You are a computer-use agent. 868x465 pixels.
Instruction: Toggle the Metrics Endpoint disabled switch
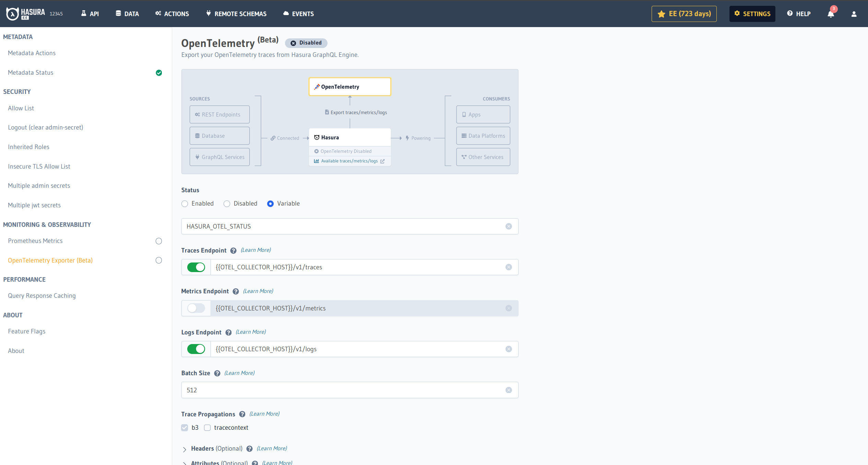(x=196, y=308)
